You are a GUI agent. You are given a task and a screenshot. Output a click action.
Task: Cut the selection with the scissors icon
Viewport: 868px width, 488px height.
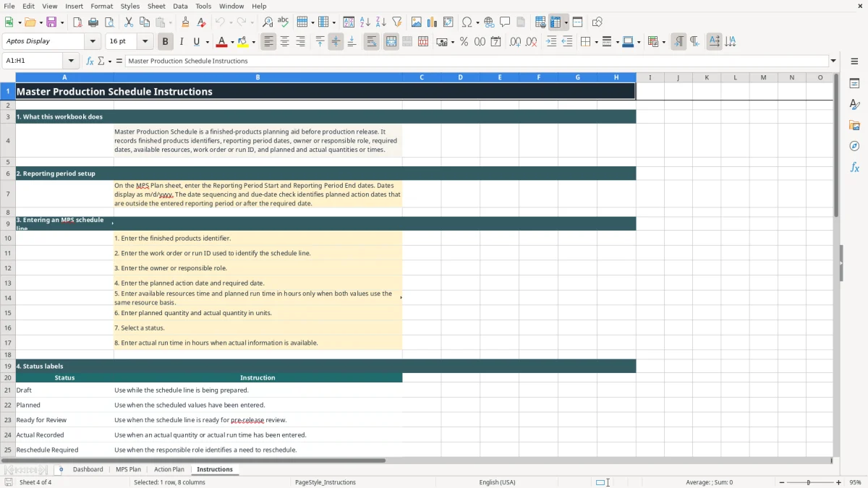pos(129,22)
